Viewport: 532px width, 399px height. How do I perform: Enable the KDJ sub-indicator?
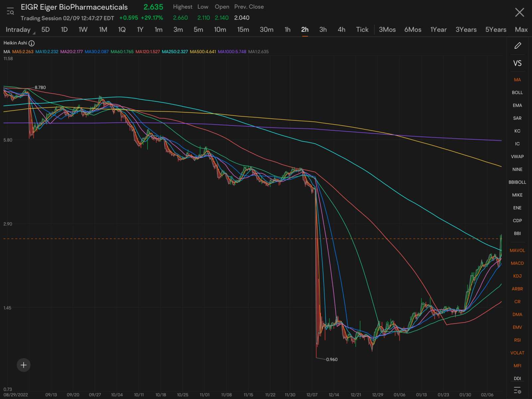point(517,276)
